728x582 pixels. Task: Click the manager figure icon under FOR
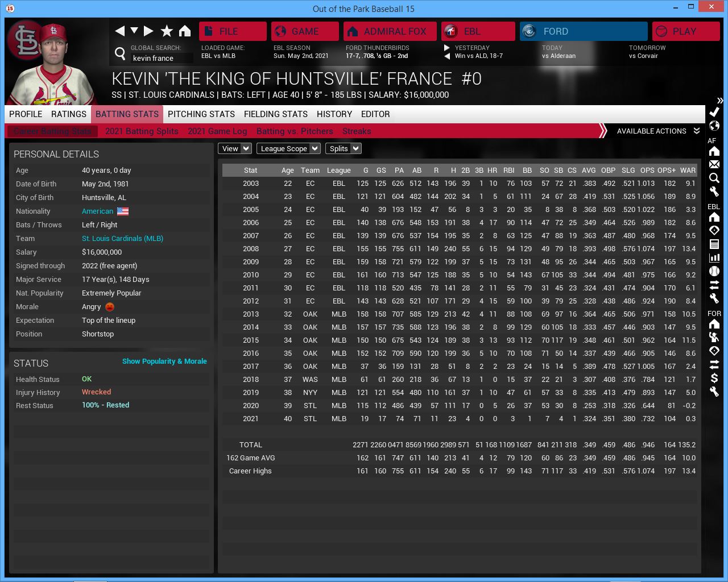point(714,337)
